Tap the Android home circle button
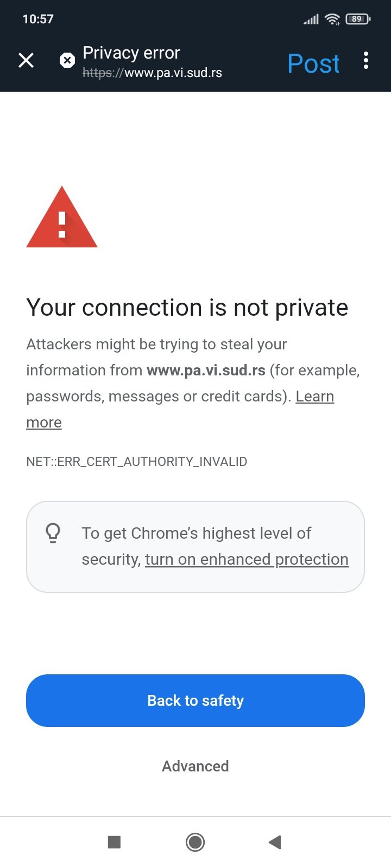The width and height of the screenshot is (391, 868). [x=195, y=842]
